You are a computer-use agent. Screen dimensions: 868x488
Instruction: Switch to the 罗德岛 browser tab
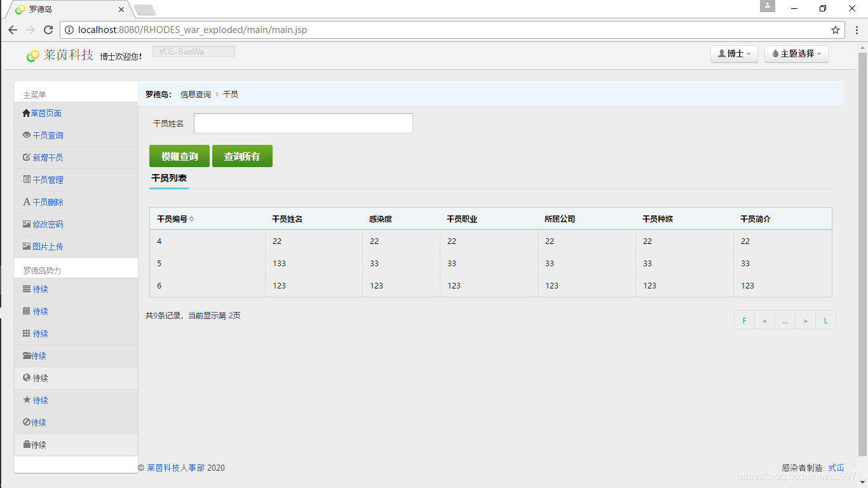point(69,10)
